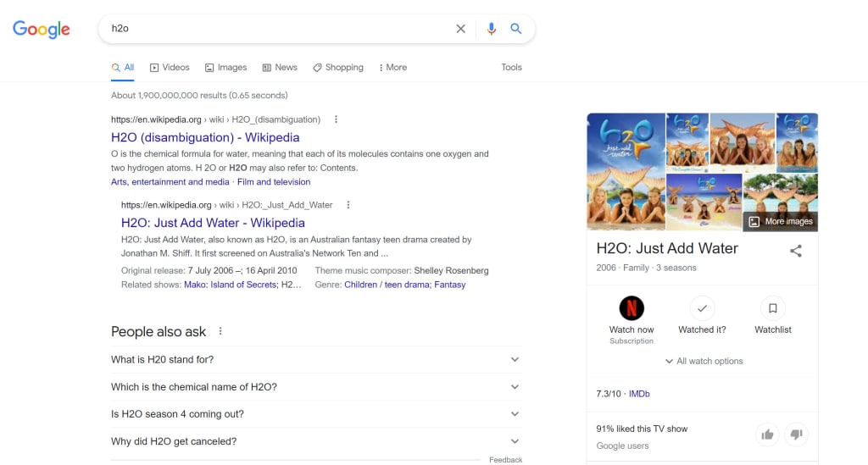Expand 'Why did H2O get canceled?'
Screen dimensions: 868x465
tap(316, 441)
